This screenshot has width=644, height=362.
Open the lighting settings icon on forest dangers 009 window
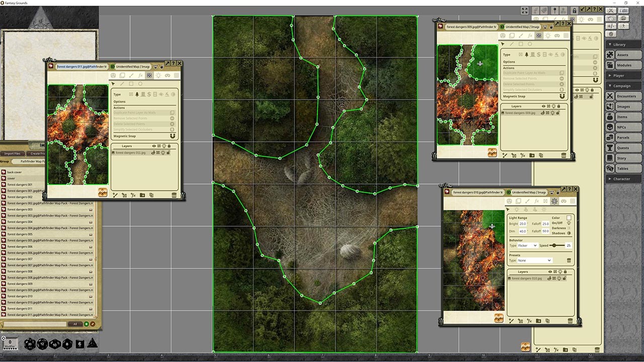(x=548, y=36)
